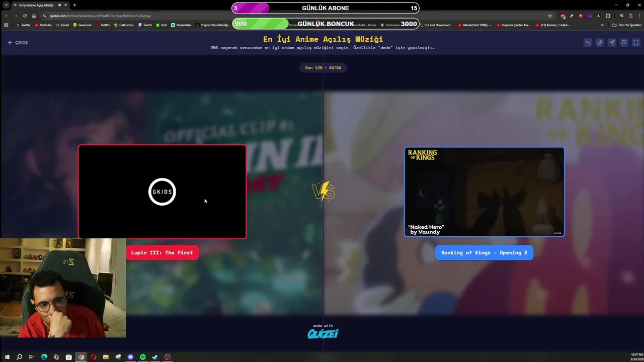This screenshot has height=362, width=644.
Task: Choose Ranking of Kings - Opening 2 label
Action: 484,253
